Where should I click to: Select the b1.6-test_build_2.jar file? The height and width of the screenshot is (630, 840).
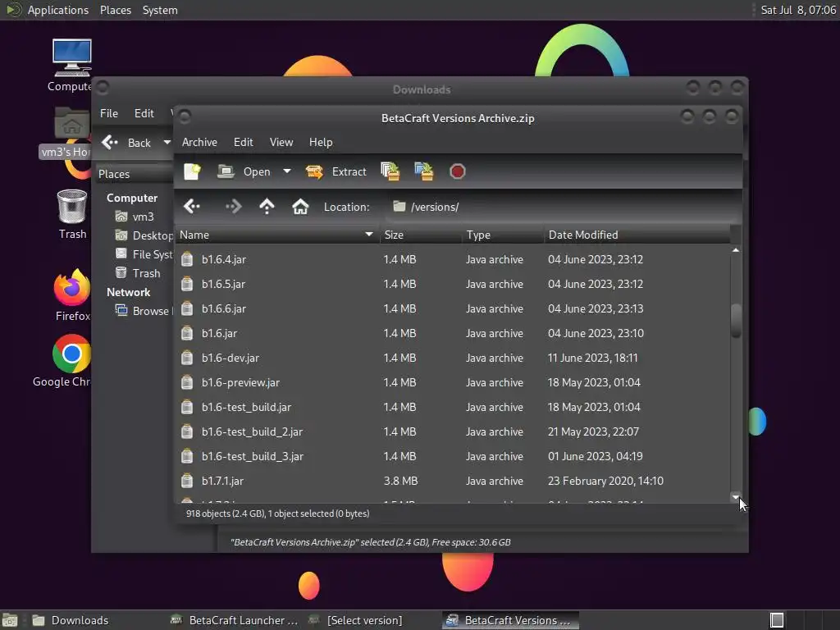click(x=453, y=431)
